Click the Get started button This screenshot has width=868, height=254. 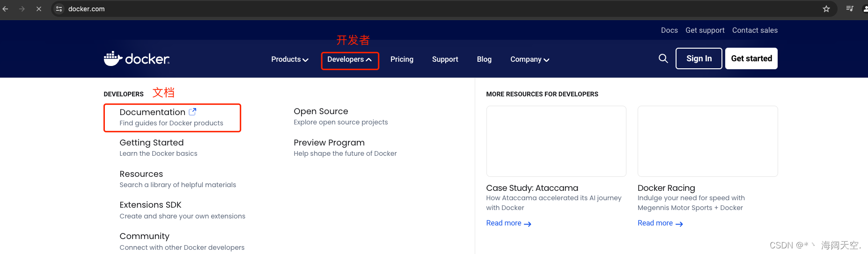pyautogui.click(x=751, y=58)
